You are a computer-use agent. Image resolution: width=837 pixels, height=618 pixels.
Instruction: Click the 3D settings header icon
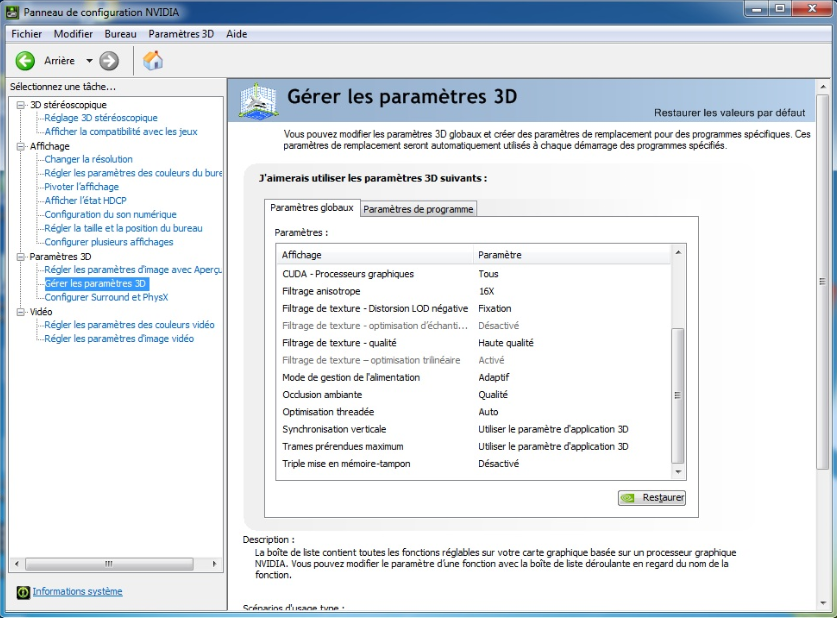tap(259, 100)
